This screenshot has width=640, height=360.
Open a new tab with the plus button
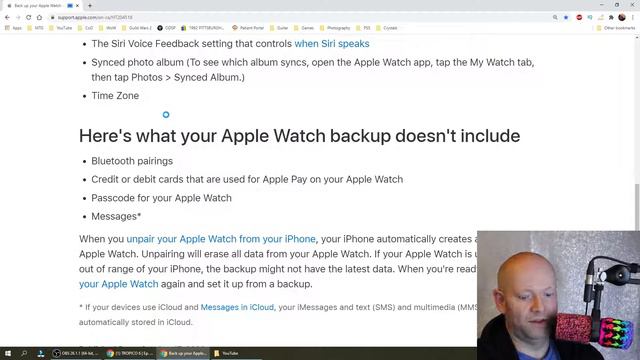click(x=90, y=6)
